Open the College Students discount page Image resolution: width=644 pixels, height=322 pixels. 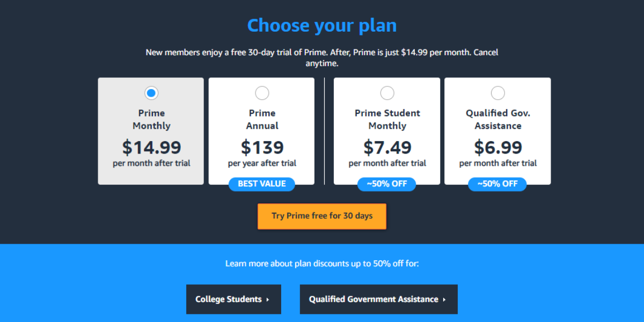233,299
